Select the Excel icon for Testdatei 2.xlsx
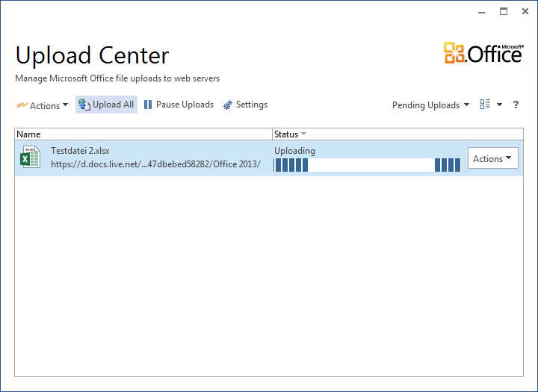 [x=30, y=157]
